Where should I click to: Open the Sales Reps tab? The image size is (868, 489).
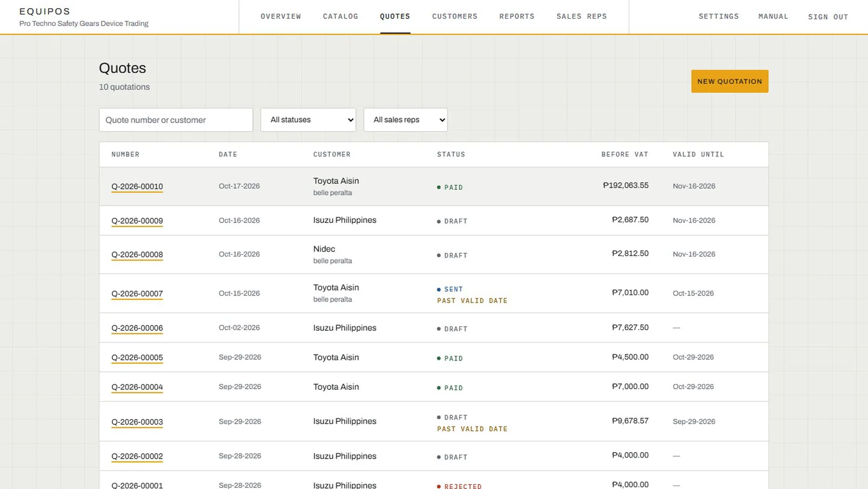582,16
